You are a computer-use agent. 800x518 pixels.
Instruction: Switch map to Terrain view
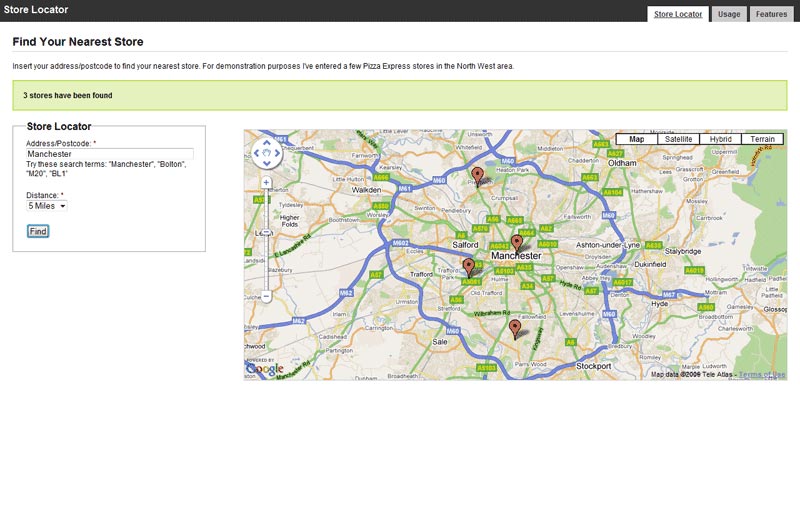762,139
